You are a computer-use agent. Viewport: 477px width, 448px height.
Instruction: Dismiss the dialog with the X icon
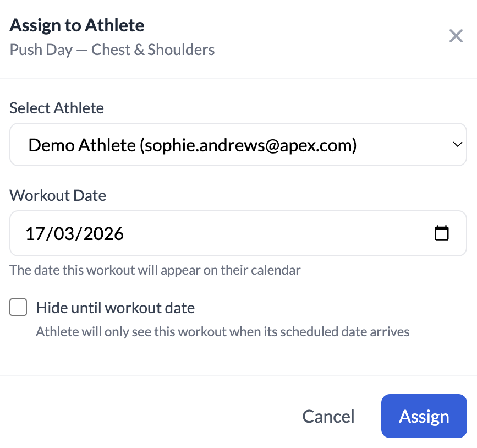456,35
